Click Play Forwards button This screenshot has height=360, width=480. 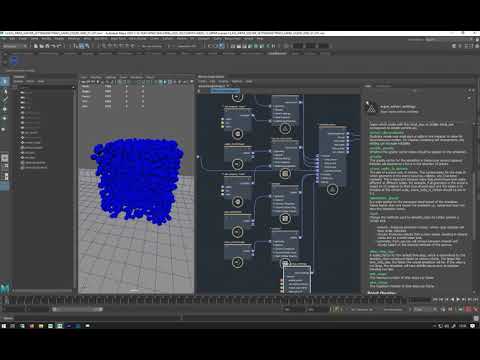click(x=458, y=300)
